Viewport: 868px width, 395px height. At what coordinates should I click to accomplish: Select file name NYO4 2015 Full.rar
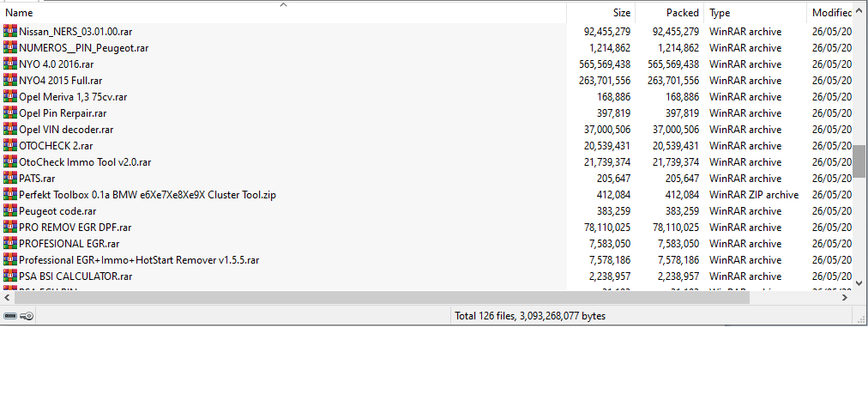(60, 81)
